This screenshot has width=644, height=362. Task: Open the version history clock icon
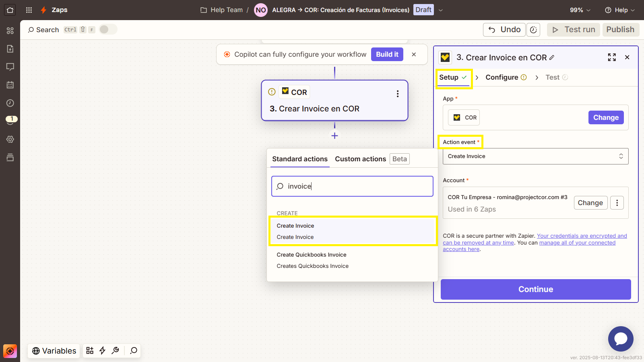(x=533, y=30)
